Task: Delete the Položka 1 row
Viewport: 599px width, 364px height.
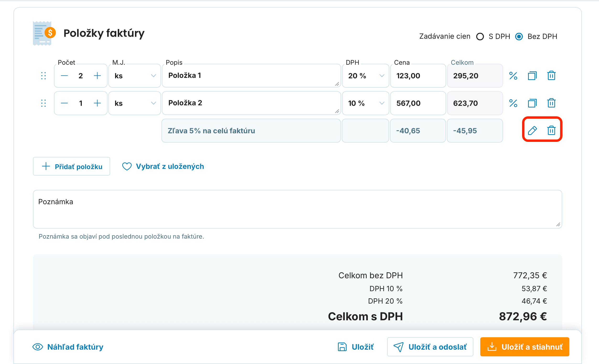Action: (x=551, y=76)
